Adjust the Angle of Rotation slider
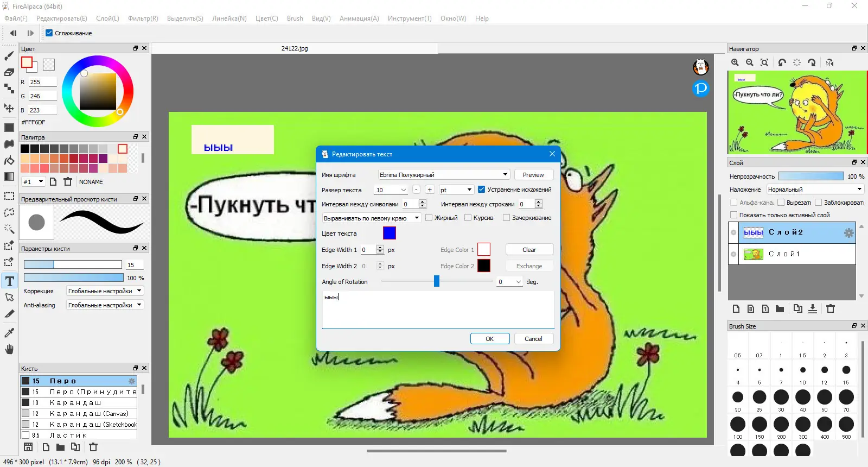 [437, 281]
